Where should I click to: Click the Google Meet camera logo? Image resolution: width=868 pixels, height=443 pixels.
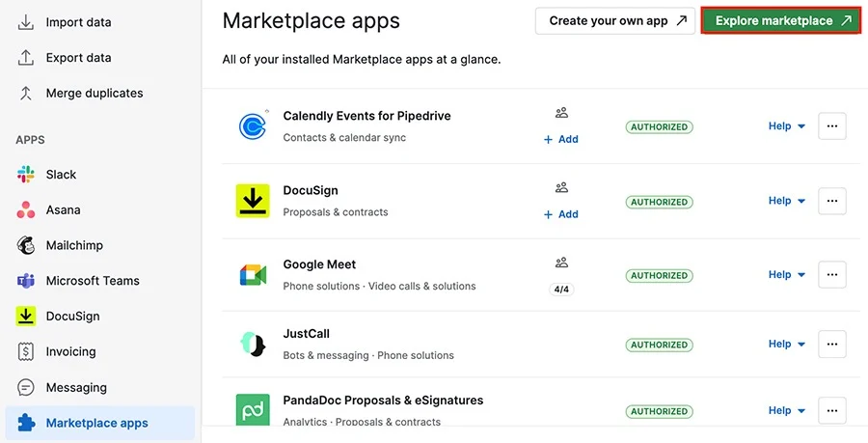[x=253, y=275]
